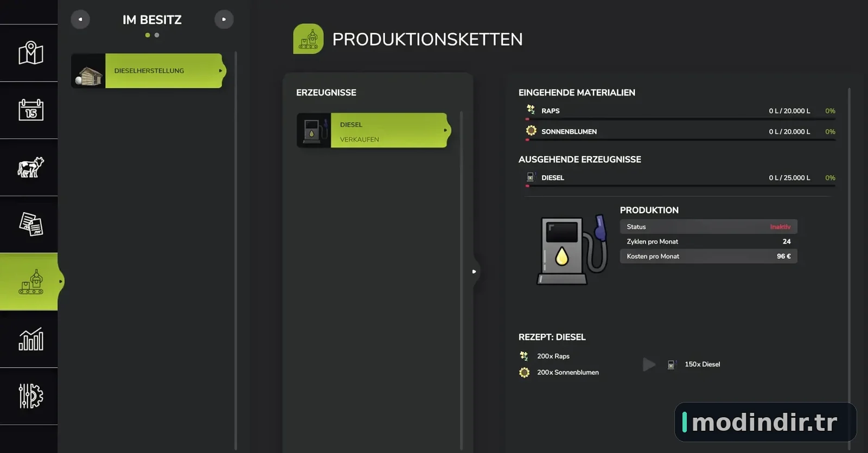
Task: Click the Raps icon in incoming materials
Action: pyautogui.click(x=531, y=110)
